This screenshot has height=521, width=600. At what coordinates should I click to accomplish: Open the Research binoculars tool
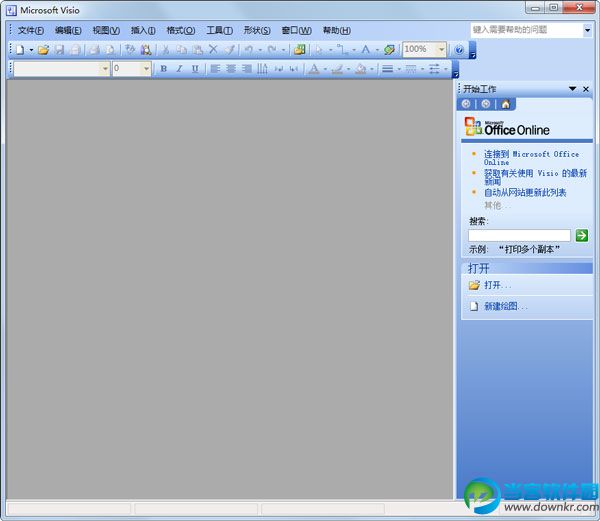click(146, 50)
